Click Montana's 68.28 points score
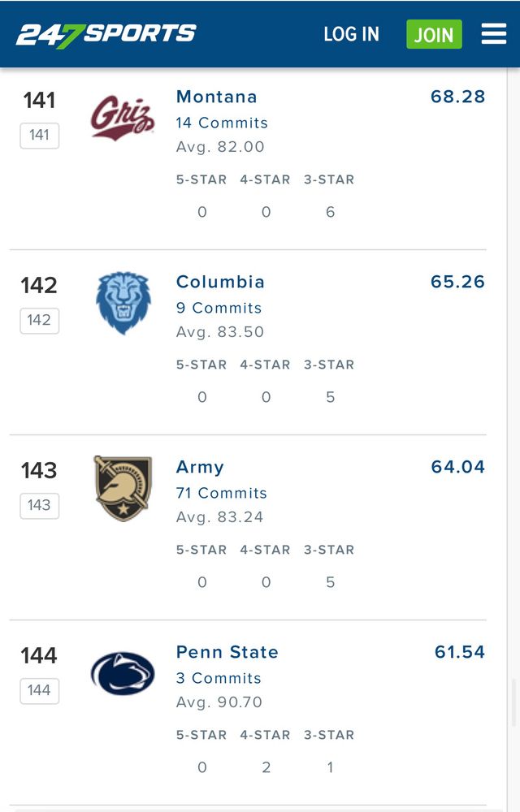This screenshot has width=520, height=812. (457, 97)
